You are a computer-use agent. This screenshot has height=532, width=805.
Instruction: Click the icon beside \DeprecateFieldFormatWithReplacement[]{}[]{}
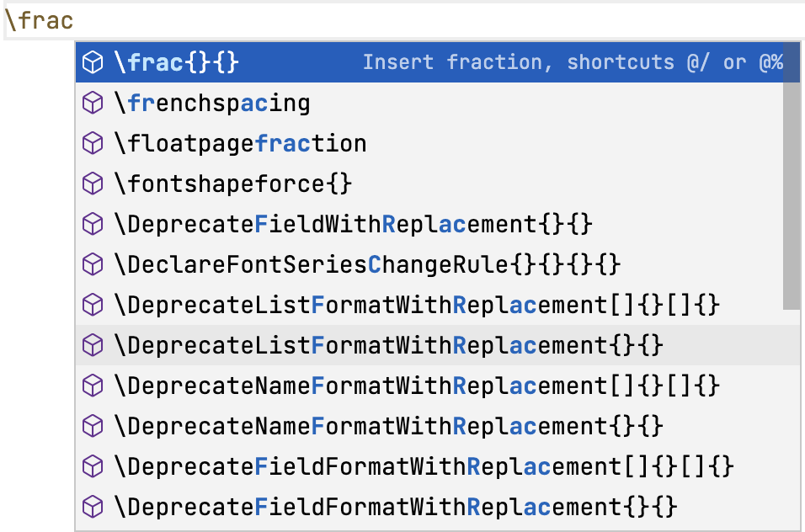click(x=93, y=466)
